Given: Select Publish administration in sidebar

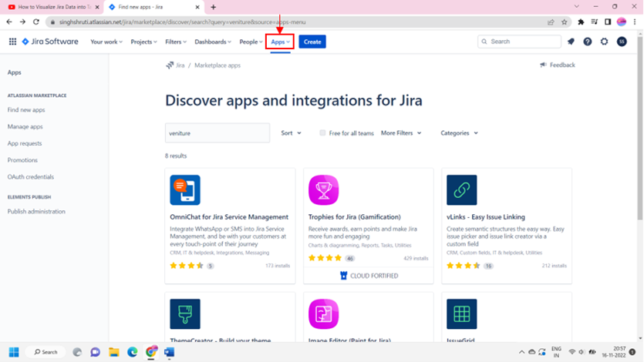Looking at the screenshot, I should (x=36, y=212).
